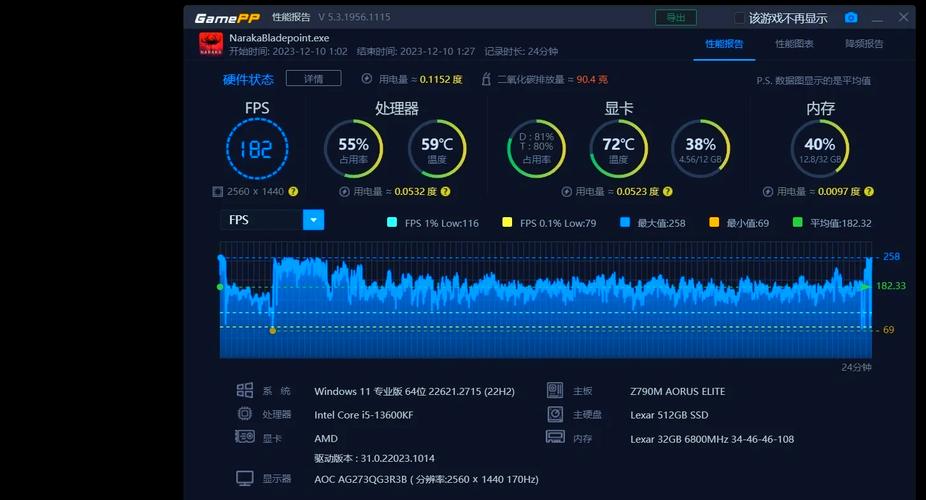926x500 pixels.
Task: Click the Windows system icon in info list
Action: pos(244,390)
